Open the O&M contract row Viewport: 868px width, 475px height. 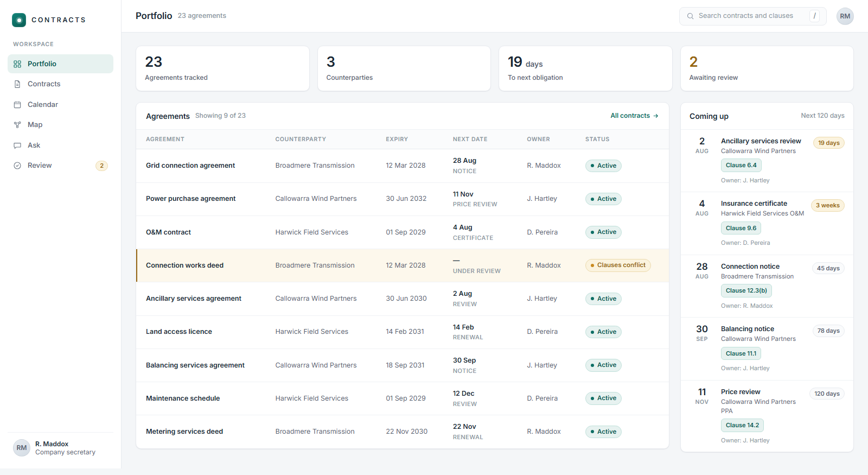point(403,232)
